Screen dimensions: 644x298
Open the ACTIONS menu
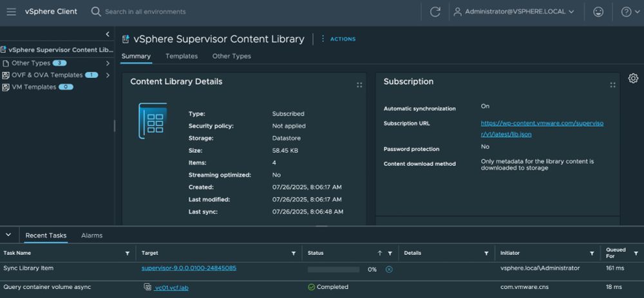[x=343, y=39]
